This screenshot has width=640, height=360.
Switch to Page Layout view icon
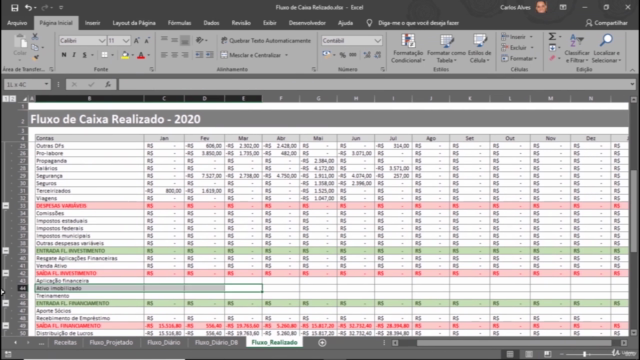coord(529,354)
